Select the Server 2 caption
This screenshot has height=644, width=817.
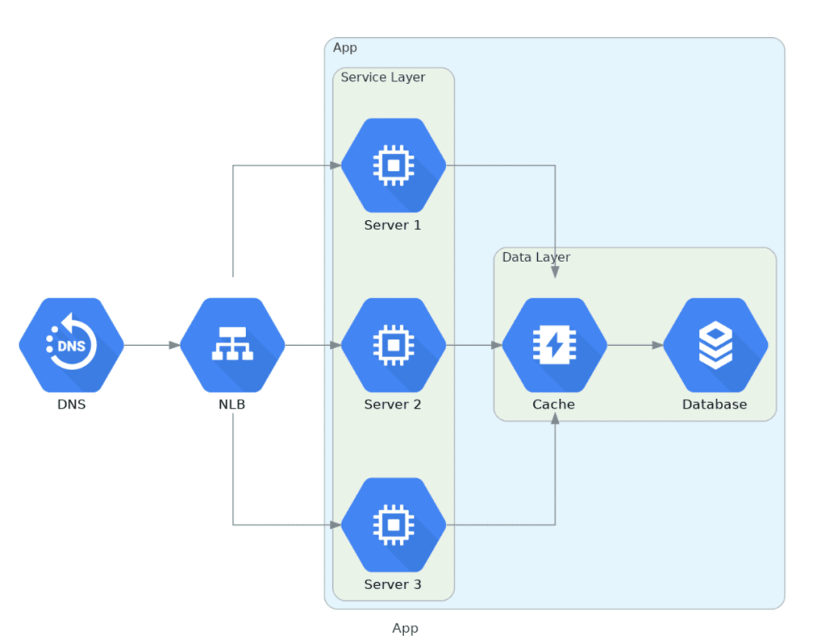[393, 404]
